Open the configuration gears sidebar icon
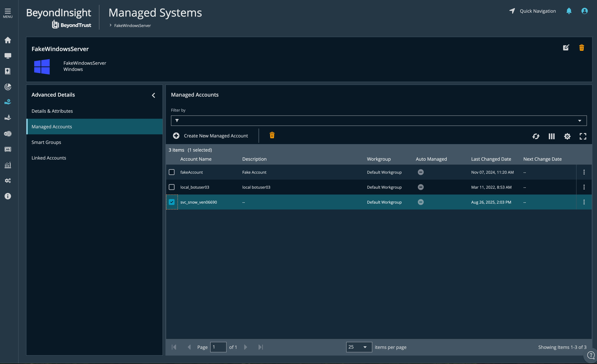 point(8,181)
